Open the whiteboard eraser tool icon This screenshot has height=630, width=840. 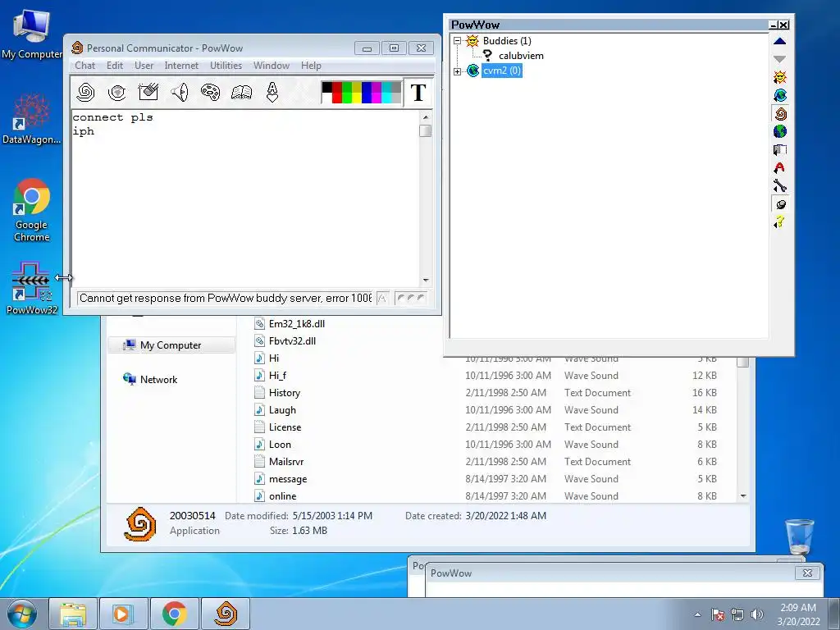click(x=148, y=92)
